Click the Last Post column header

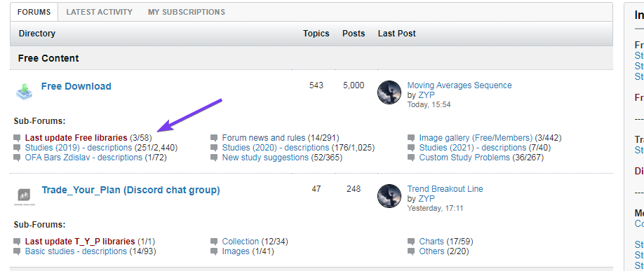[397, 34]
